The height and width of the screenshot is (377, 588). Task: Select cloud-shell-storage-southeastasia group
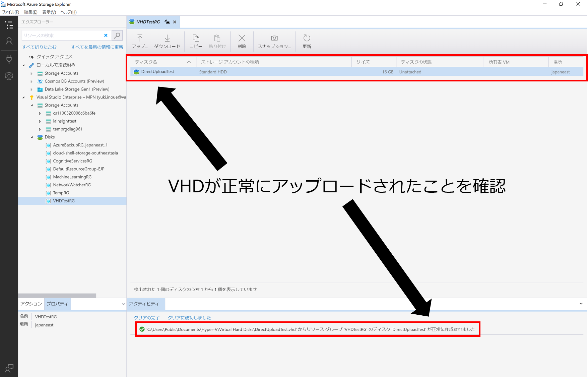coord(85,153)
